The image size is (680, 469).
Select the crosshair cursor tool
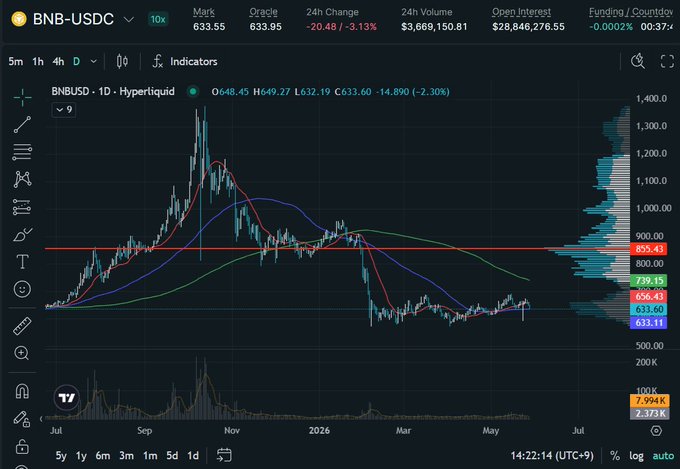(x=22, y=97)
